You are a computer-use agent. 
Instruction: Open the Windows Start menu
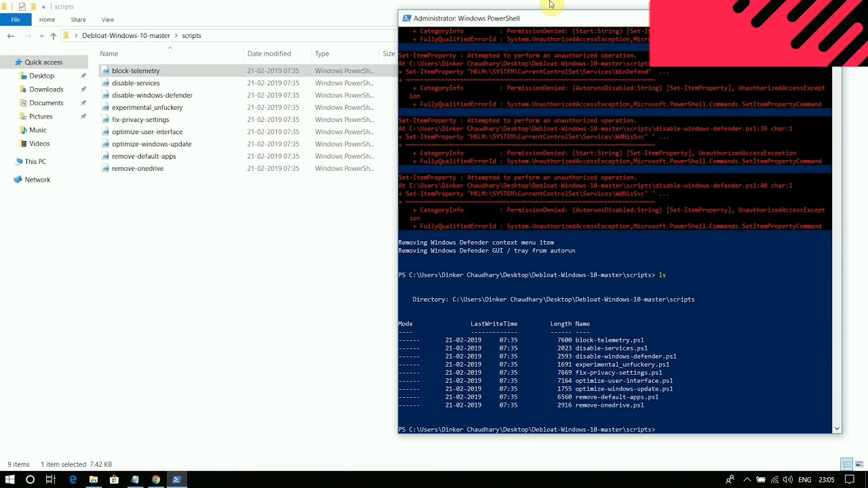tap(10, 479)
